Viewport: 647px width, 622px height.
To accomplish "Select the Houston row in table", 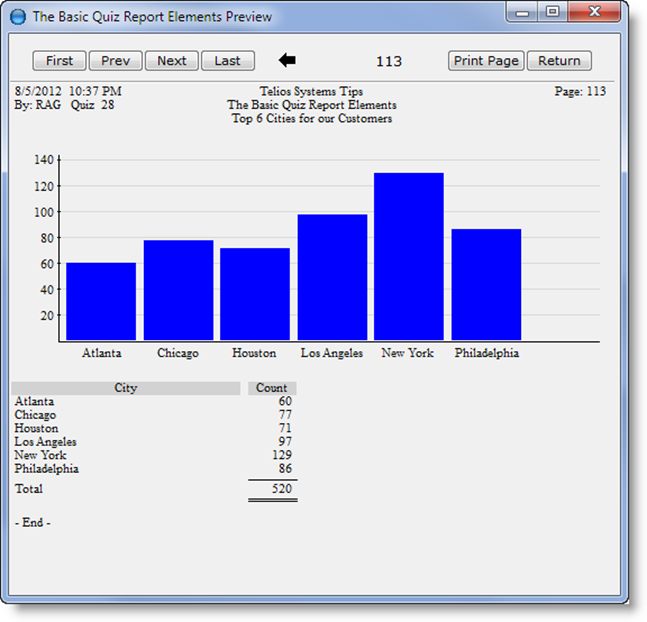I will click(x=36, y=428).
